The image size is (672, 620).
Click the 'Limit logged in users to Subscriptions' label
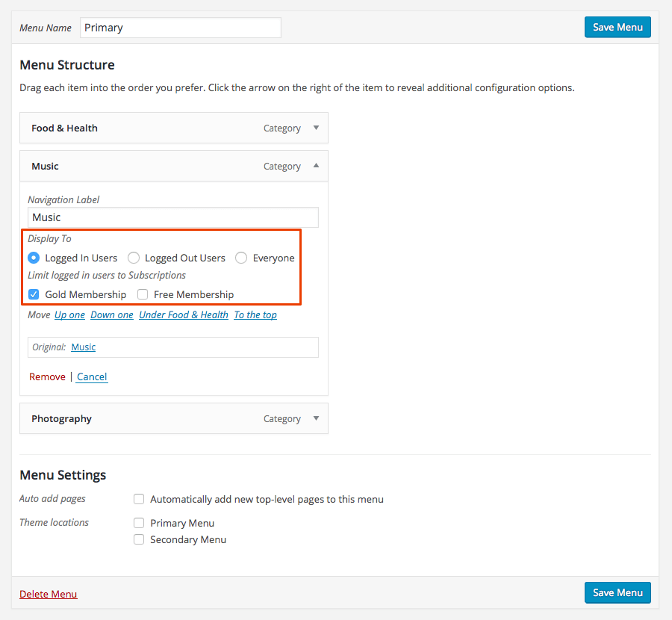[x=107, y=276]
